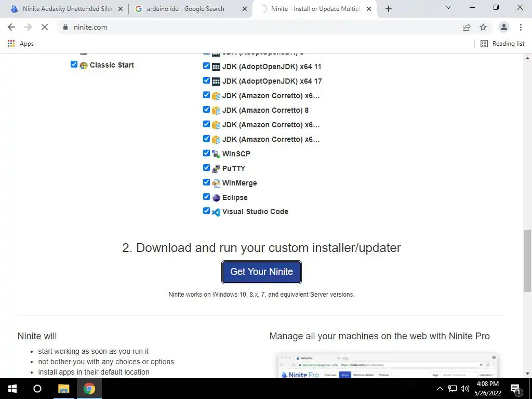The width and height of the screenshot is (532, 399).
Task: Click the Eclipse sphere icon
Action: (x=216, y=198)
